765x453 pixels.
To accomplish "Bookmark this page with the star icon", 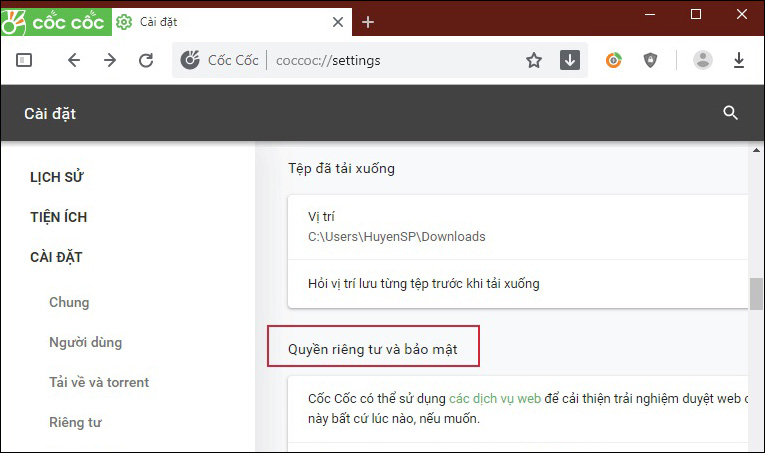I will pyautogui.click(x=534, y=60).
